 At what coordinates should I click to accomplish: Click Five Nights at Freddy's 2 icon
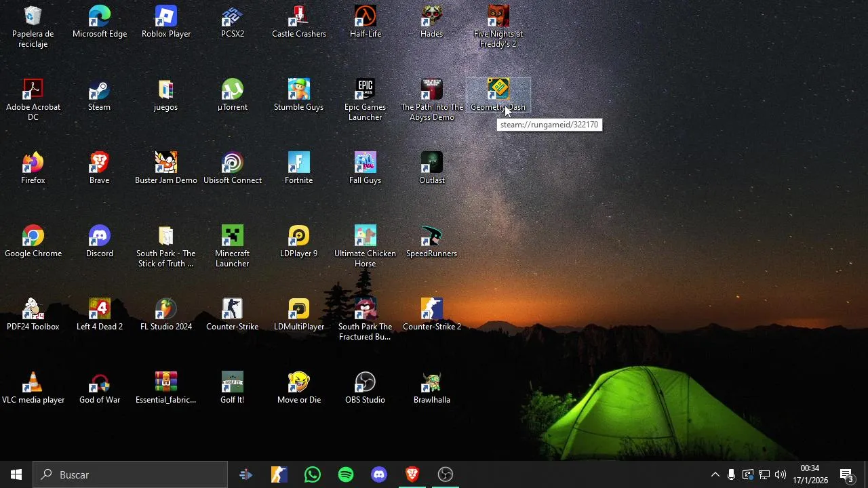point(498,27)
